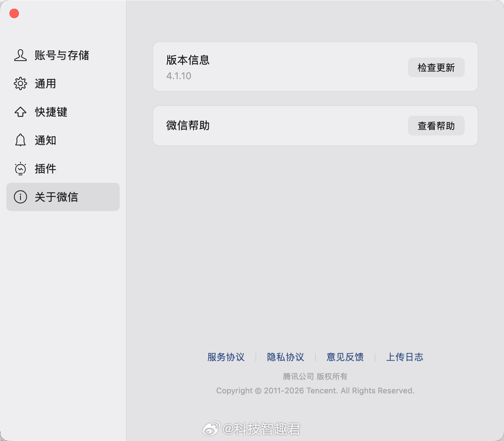
Task: Click the gear icon beside 通用
Action: click(x=20, y=83)
